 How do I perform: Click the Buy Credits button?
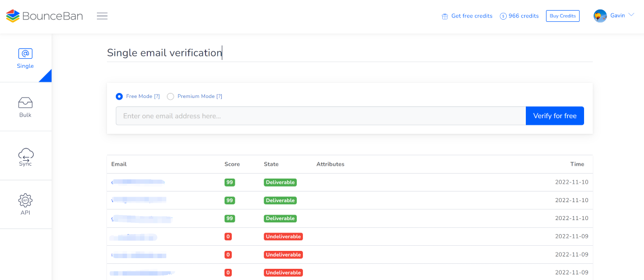562,16
